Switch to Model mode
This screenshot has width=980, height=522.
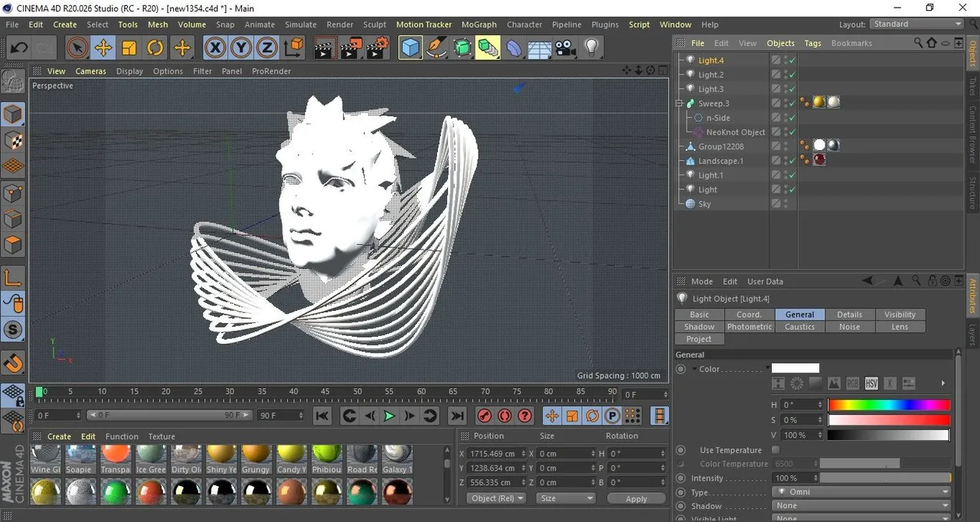(13, 115)
